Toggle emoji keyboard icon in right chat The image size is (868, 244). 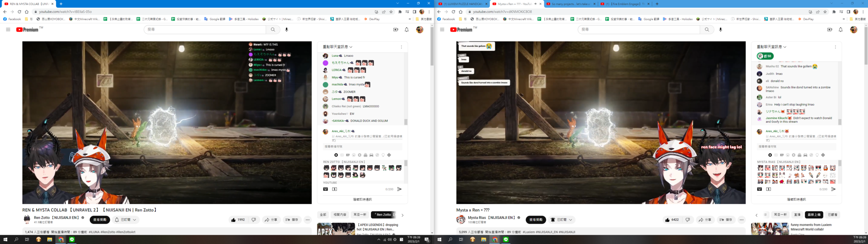click(x=759, y=189)
